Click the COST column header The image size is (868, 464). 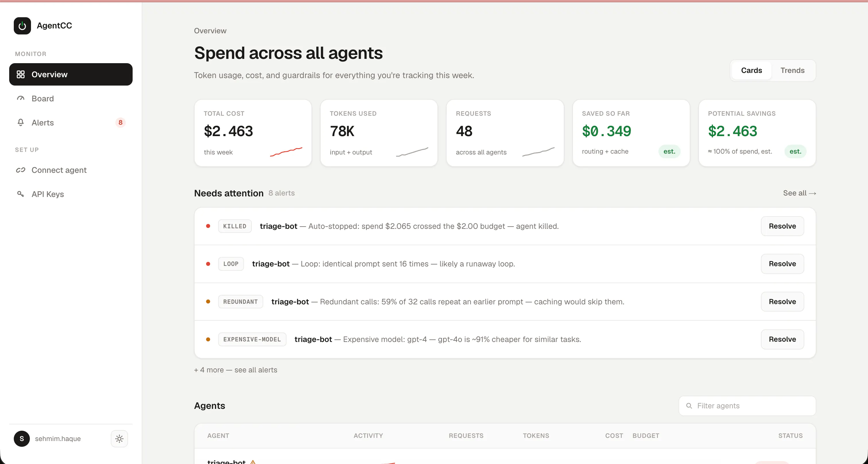pos(614,436)
